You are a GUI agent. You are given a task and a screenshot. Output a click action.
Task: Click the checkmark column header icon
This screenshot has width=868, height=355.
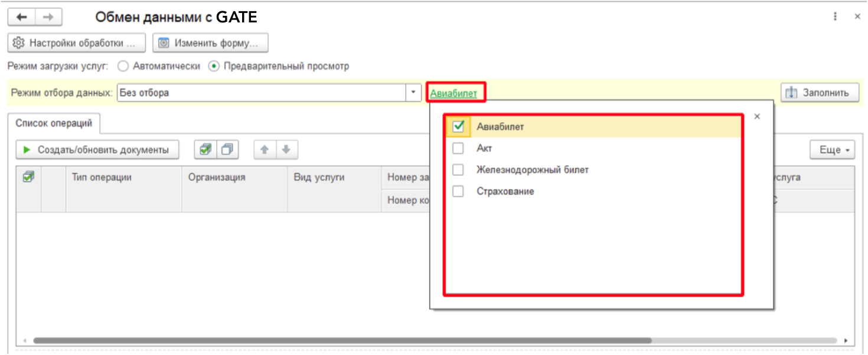pyautogui.click(x=28, y=176)
